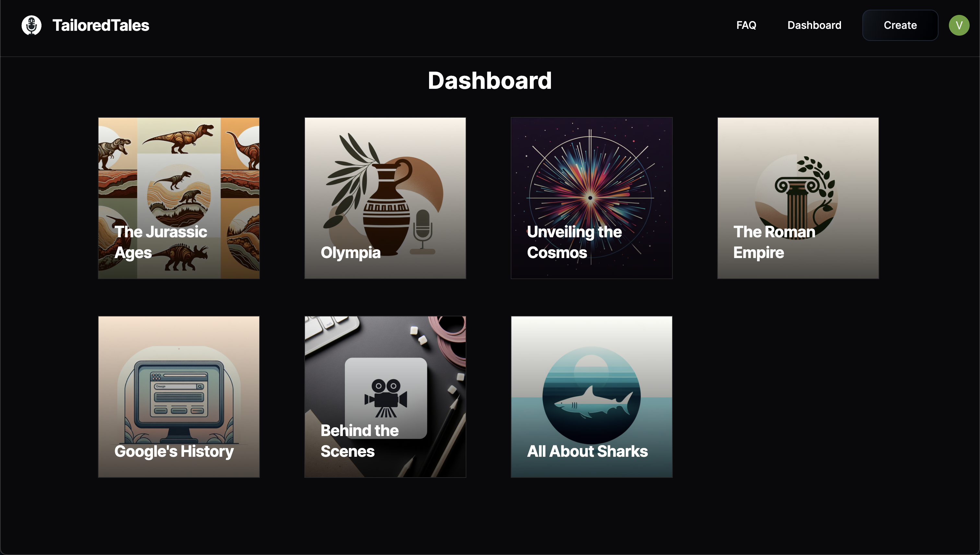Select the Google's History card
Viewport: 980px width, 555px height.
click(x=179, y=396)
